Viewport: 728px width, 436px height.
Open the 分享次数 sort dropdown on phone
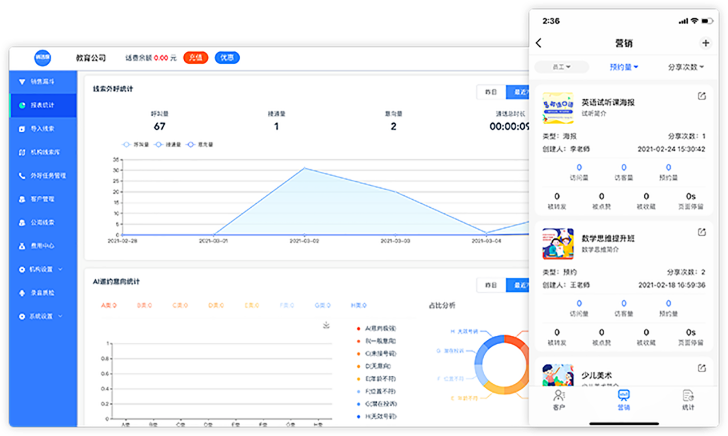[x=686, y=67]
